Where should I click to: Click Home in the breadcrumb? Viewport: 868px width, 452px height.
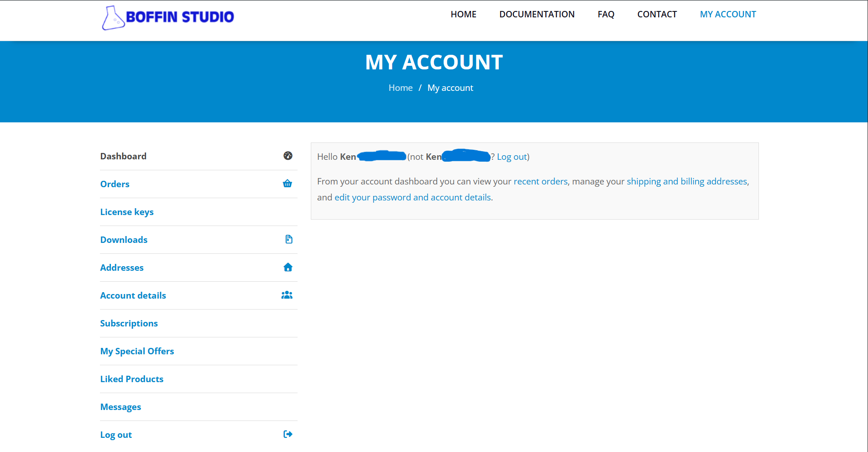click(400, 88)
